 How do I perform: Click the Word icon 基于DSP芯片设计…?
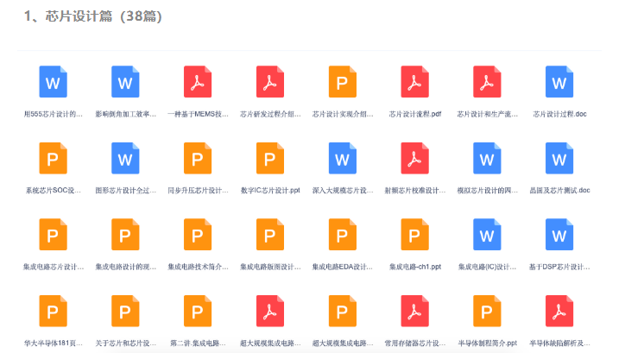[x=559, y=235]
